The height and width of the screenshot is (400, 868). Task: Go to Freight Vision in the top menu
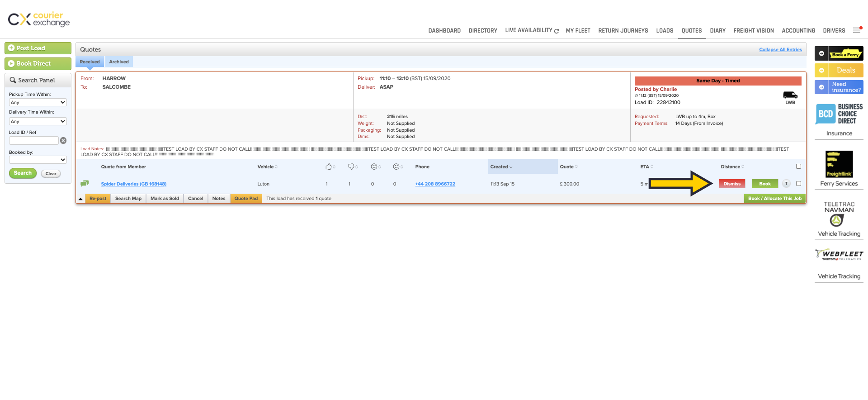click(753, 31)
